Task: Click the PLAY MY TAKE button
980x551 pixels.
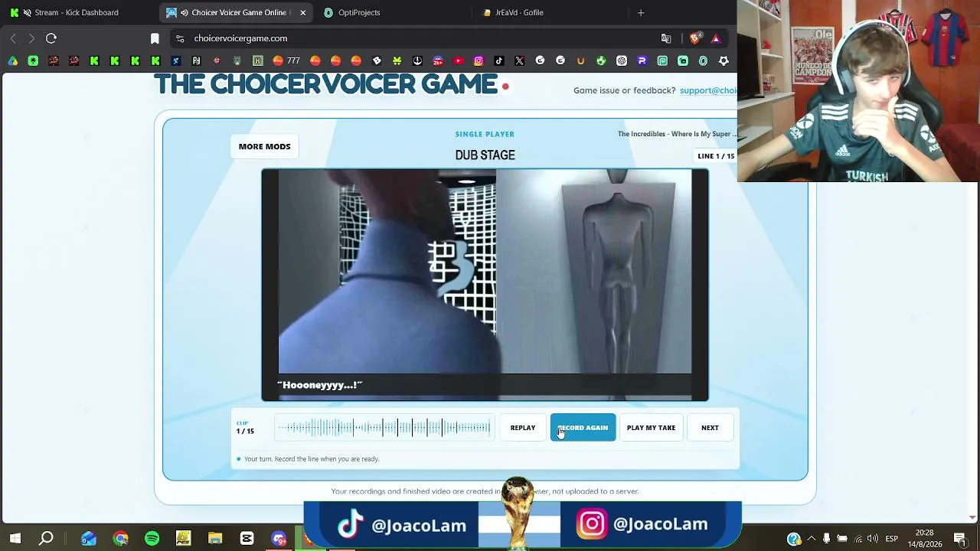Action: [x=651, y=428]
